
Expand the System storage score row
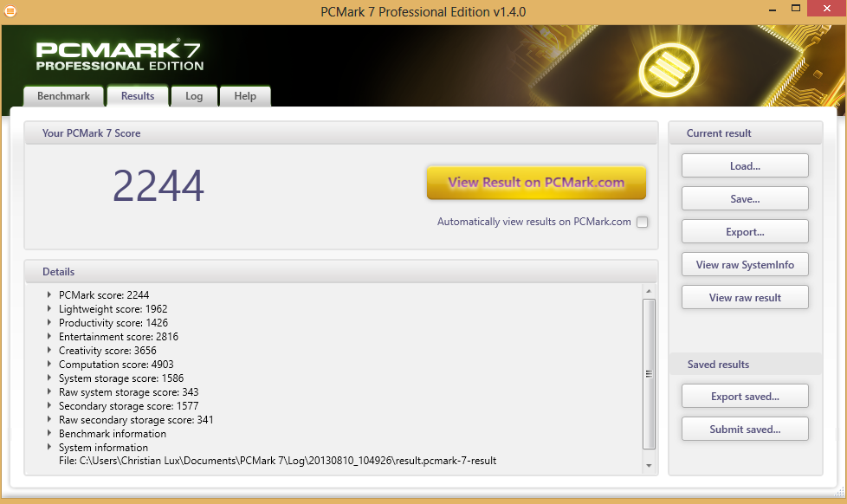pos(49,378)
